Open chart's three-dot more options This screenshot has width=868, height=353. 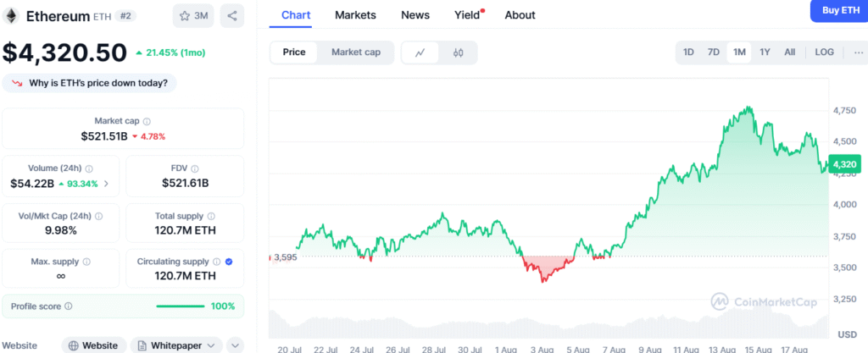pos(858,52)
